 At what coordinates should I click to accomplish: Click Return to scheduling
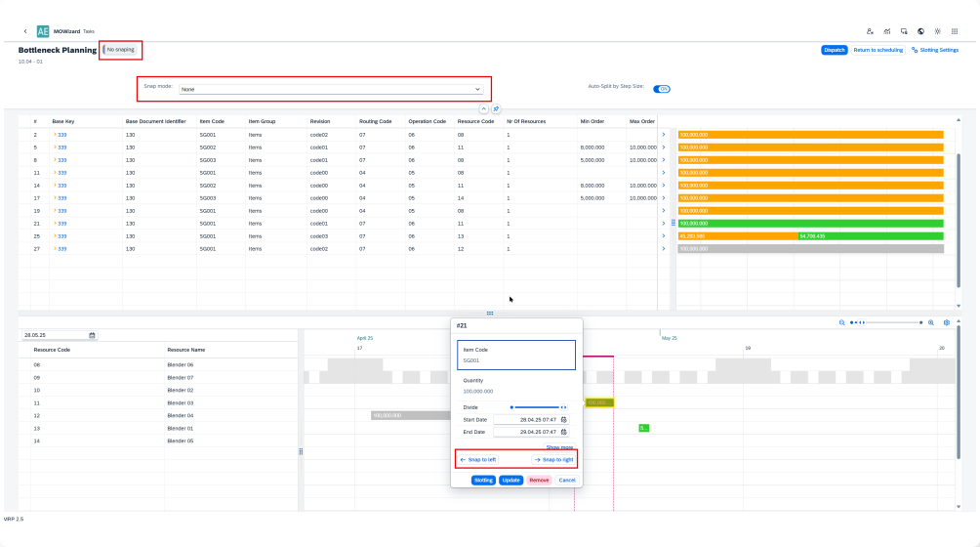coord(878,50)
